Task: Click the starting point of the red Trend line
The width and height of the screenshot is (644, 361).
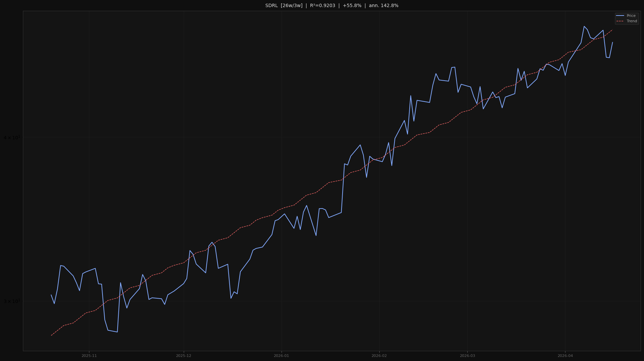Action: pyautogui.click(x=52, y=335)
